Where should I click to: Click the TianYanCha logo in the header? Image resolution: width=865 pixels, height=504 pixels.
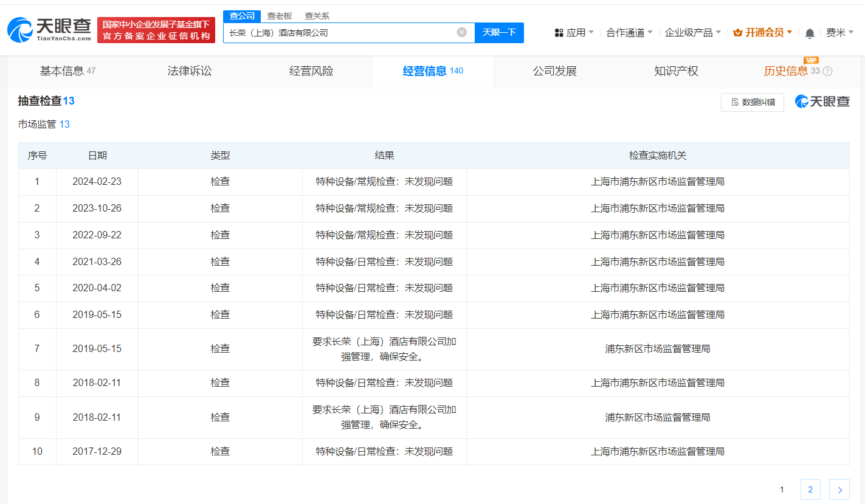click(49, 29)
